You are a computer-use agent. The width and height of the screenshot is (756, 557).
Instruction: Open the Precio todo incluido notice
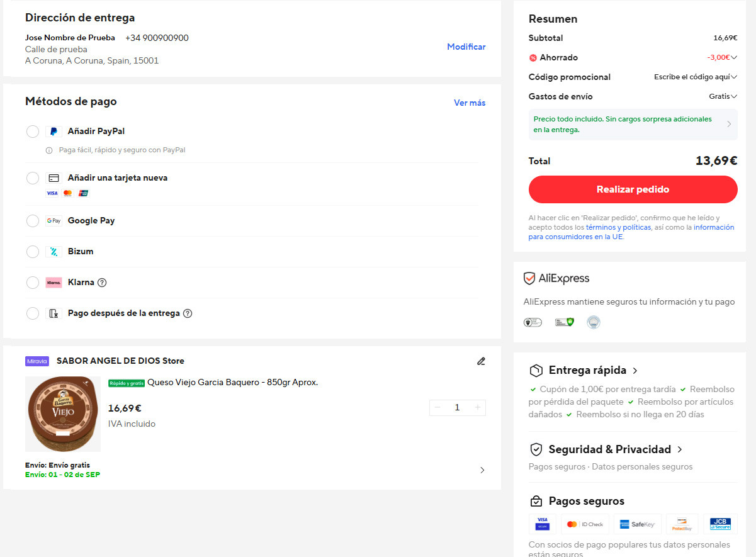click(633, 124)
